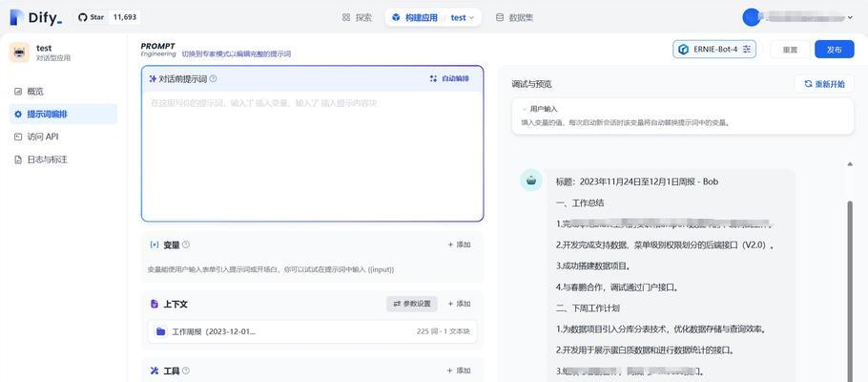Click the chat bot avatar icon
This screenshot has width=868, height=382.
coord(531,180)
